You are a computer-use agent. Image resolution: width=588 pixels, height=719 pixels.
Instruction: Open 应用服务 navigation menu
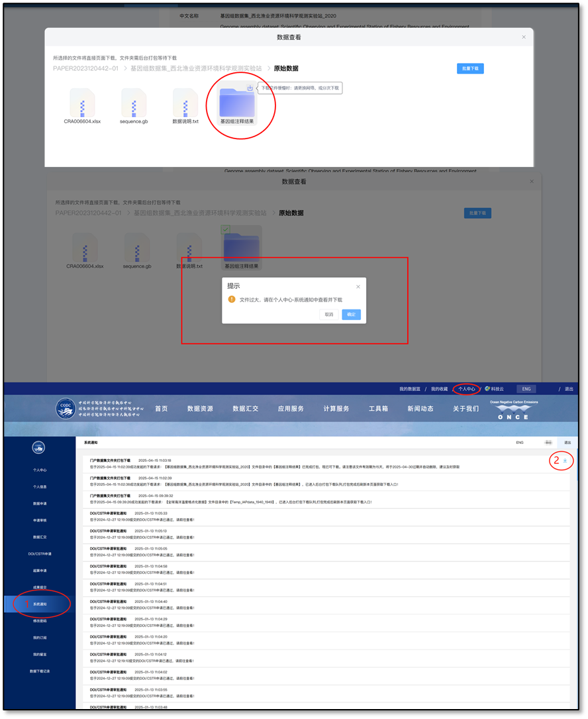click(x=291, y=409)
